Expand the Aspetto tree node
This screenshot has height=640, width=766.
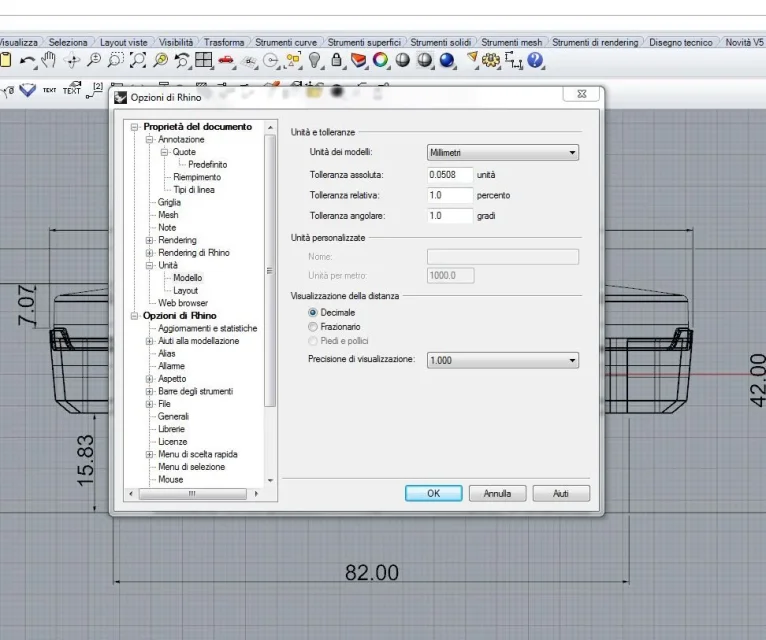tap(150, 379)
